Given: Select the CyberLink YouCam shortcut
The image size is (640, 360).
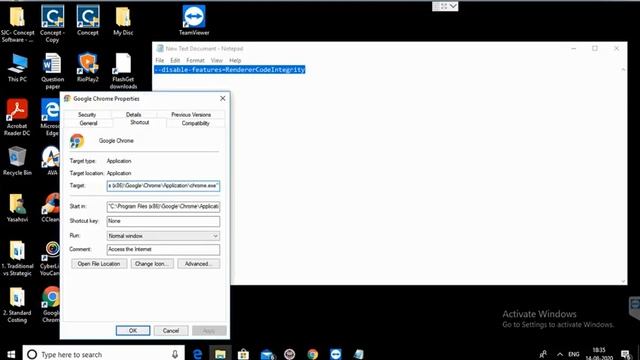Looking at the screenshot, I should point(50,258).
